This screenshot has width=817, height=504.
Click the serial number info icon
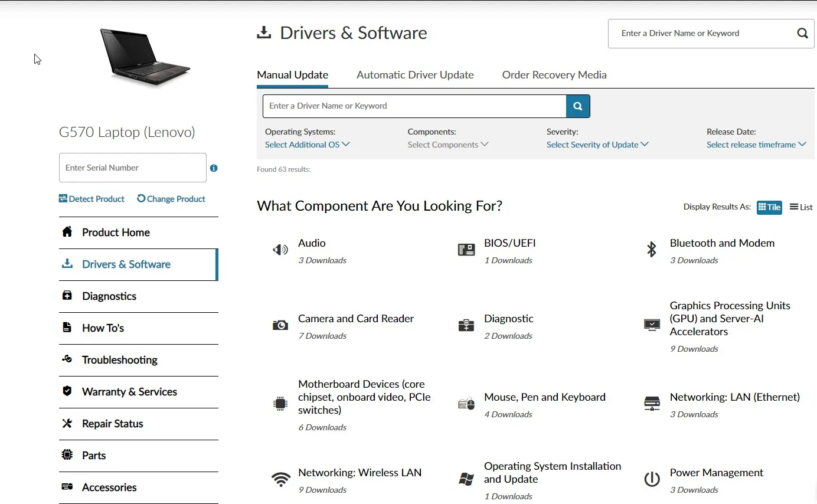(214, 168)
